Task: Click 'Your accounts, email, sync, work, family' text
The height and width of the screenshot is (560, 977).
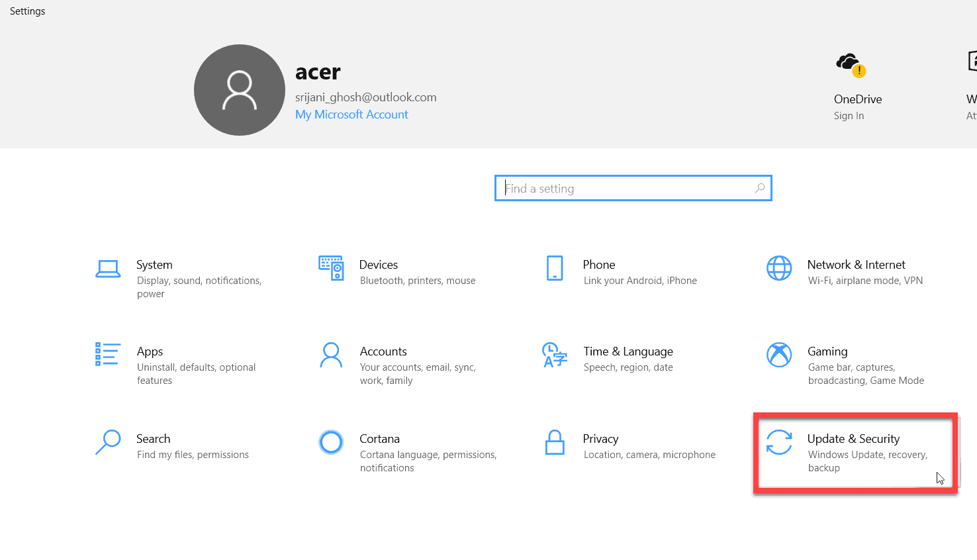Action: pos(418,374)
